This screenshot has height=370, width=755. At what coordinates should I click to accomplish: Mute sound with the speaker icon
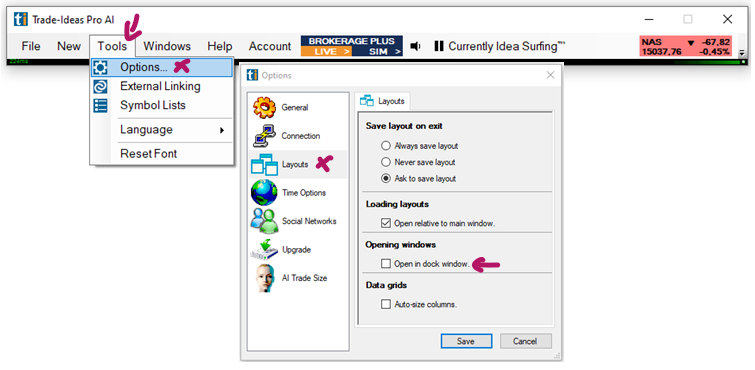click(416, 46)
